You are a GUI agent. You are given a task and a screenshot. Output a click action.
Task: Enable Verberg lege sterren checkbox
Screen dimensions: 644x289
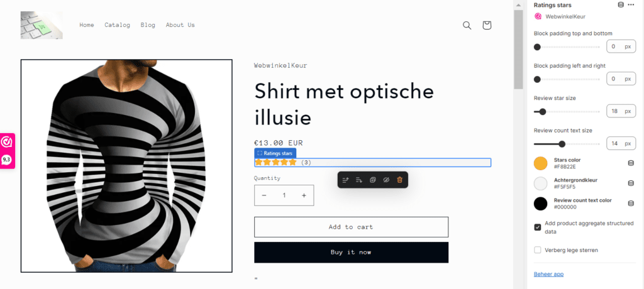(x=537, y=250)
